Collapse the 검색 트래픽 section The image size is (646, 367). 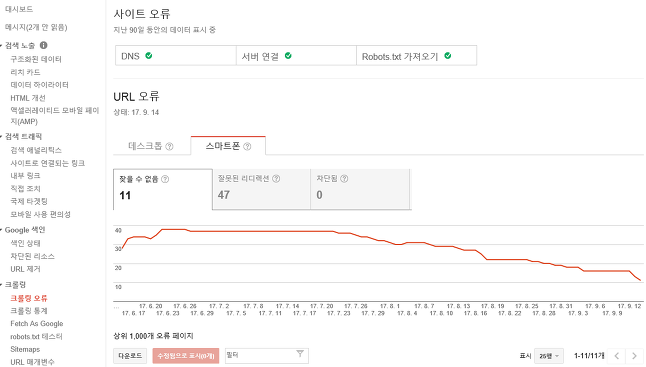1,137
